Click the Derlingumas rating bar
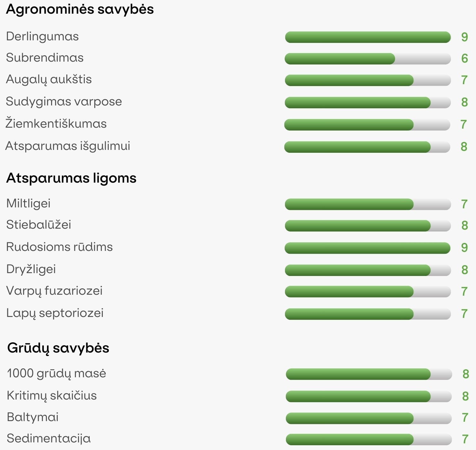 tap(368, 37)
